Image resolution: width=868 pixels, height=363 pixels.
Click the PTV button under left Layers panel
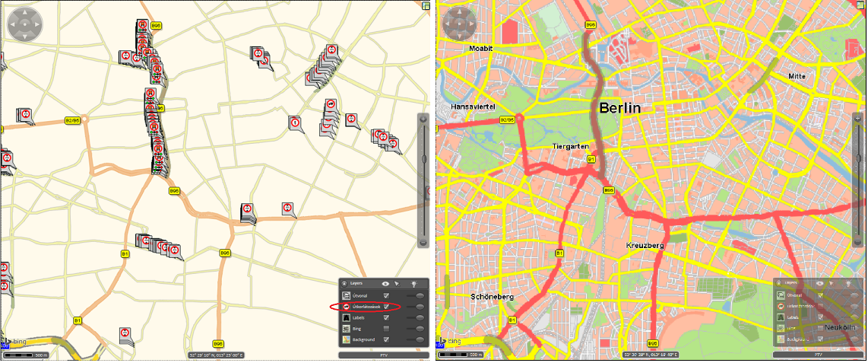(x=384, y=355)
